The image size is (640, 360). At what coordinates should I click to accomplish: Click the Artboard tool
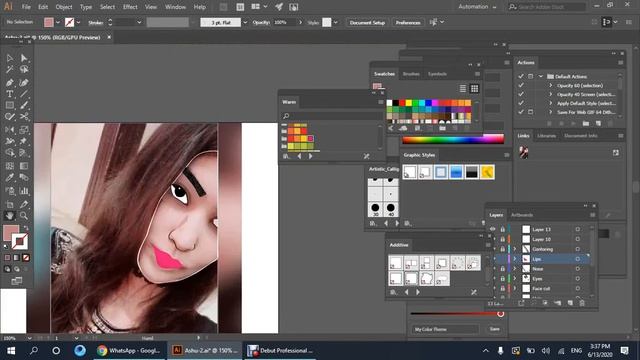click(x=9, y=204)
